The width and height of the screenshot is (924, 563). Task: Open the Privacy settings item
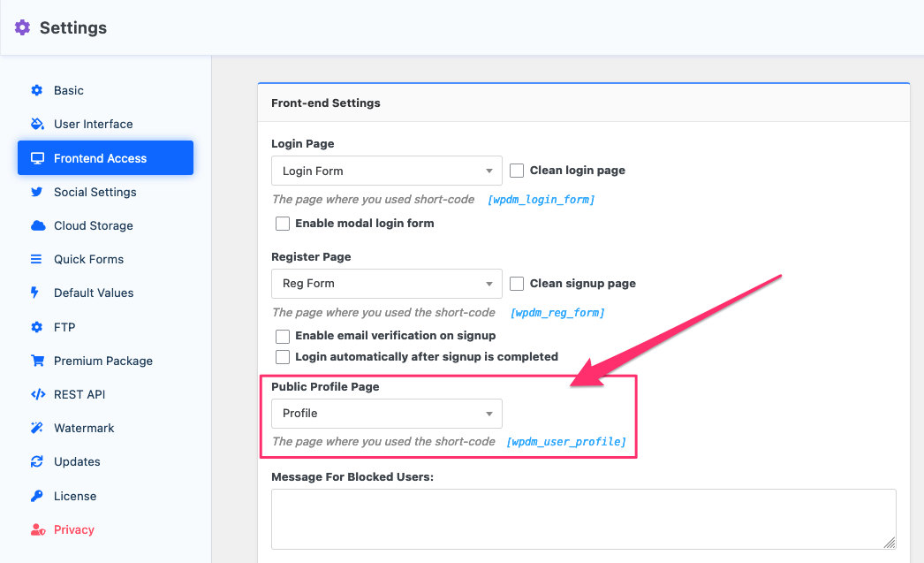(72, 529)
